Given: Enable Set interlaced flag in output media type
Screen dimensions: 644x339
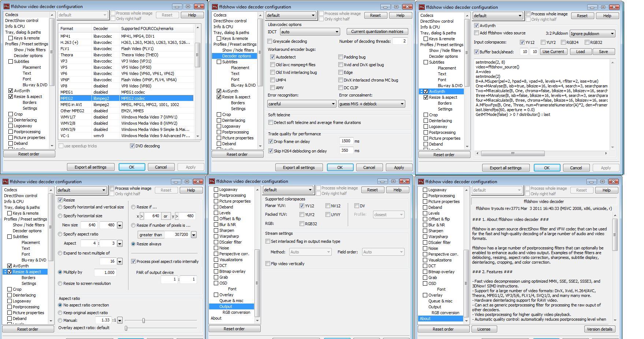Looking at the screenshot, I should click(x=268, y=241).
